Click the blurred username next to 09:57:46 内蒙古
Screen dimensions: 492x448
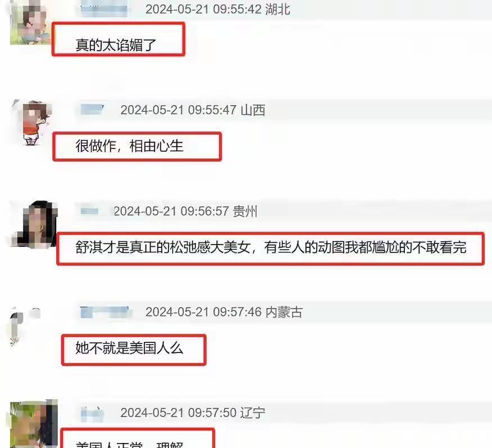104,312
